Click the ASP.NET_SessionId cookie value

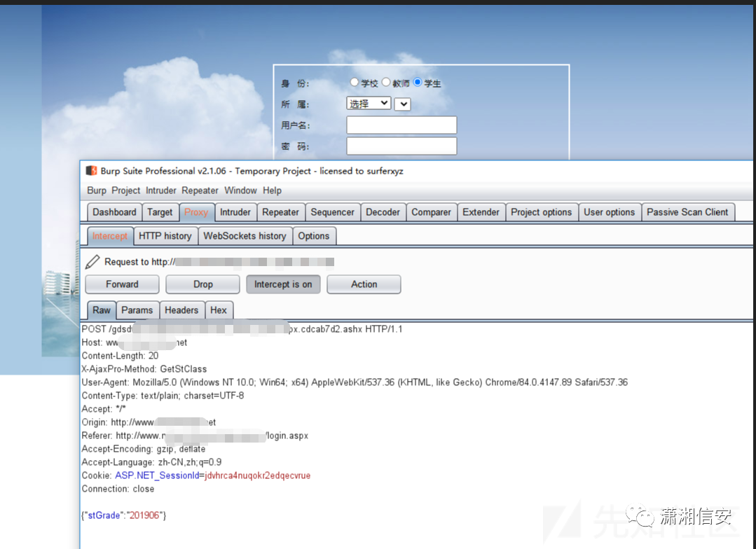coord(257,475)
